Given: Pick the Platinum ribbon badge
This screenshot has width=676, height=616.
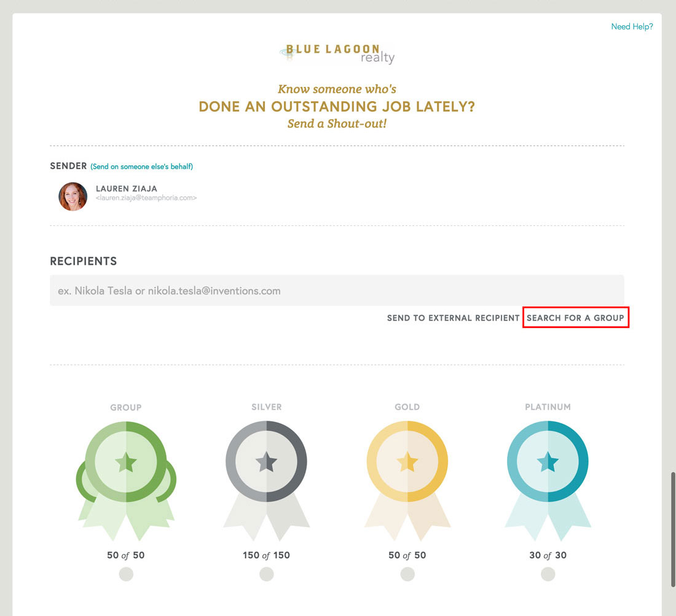Looking at the screenshot, I should (x=548, y=480).
